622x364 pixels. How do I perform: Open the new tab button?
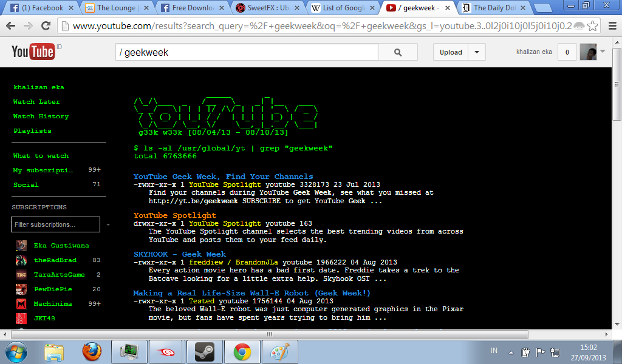[x=542, y=7]
